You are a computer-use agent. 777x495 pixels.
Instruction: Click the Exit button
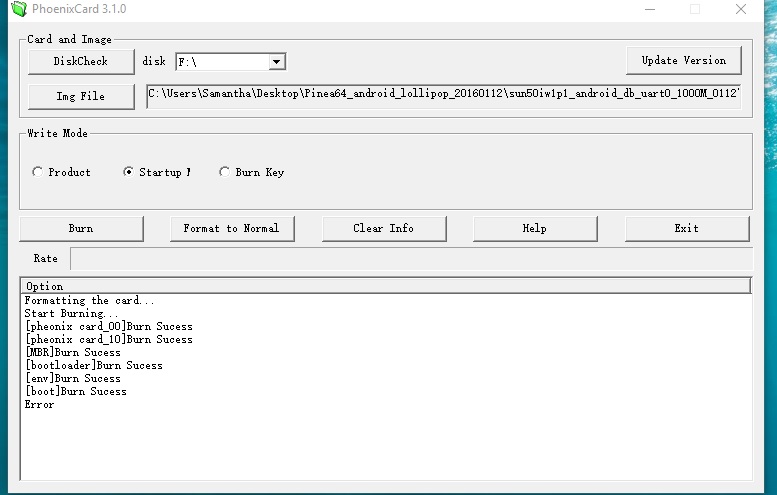[x=686, y=228]
